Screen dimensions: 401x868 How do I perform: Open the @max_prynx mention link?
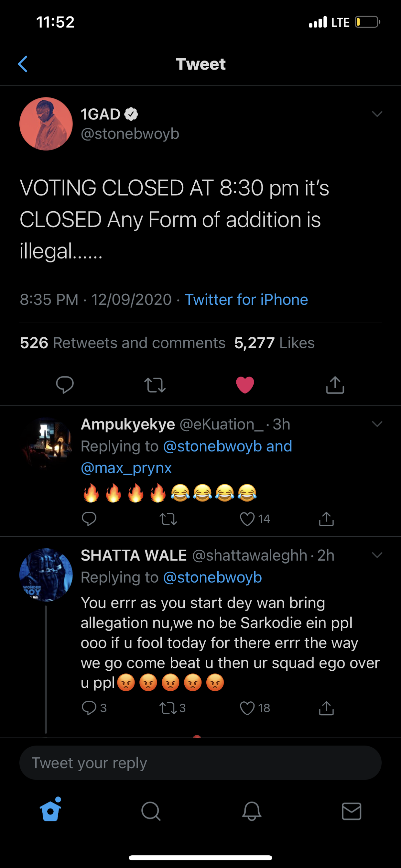click(x=126, y=468)
